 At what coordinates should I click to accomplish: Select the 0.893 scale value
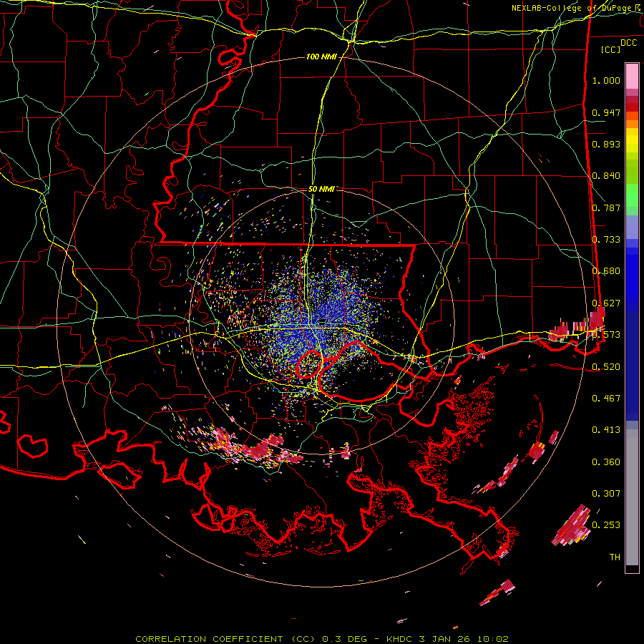606,144
